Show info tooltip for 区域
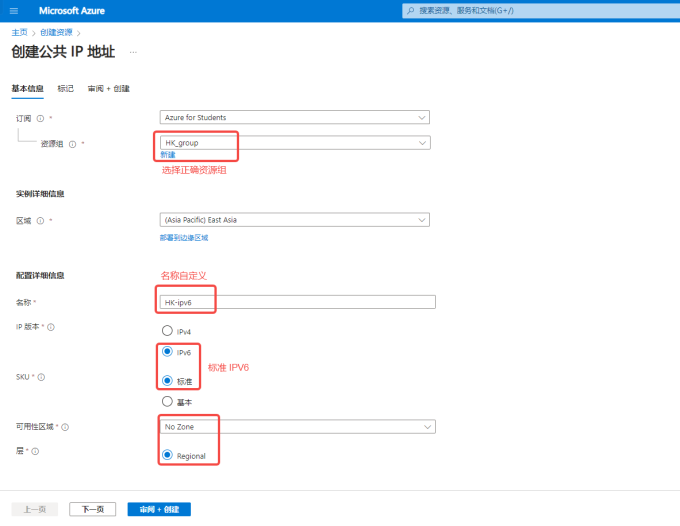 (40, 221)
